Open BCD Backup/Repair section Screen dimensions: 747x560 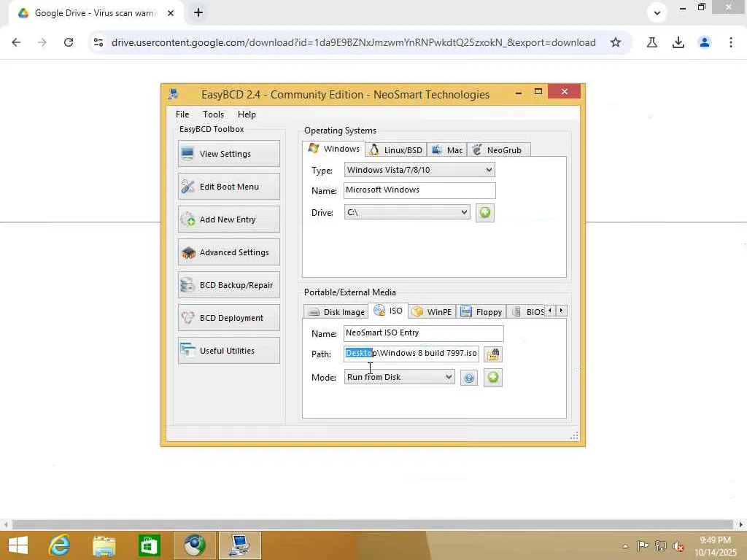pyautogui.click(x=228, y=285)
